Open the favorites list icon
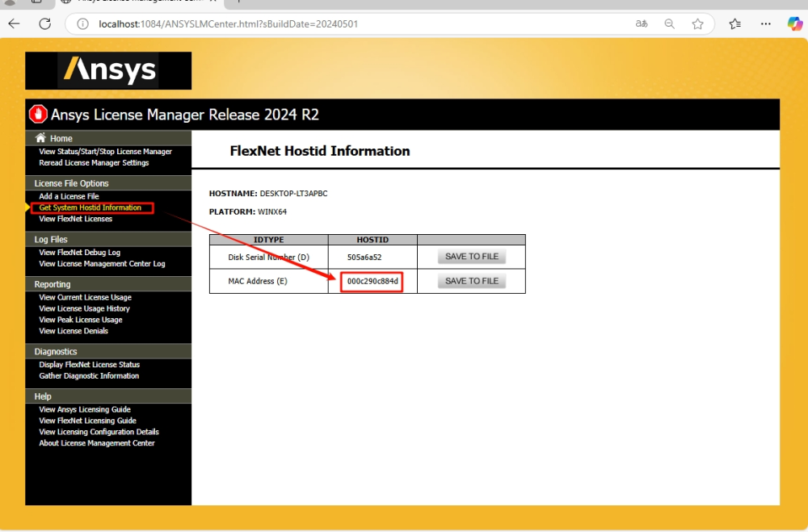This screenshot has width=808, height=532. (x=734, y=24)
